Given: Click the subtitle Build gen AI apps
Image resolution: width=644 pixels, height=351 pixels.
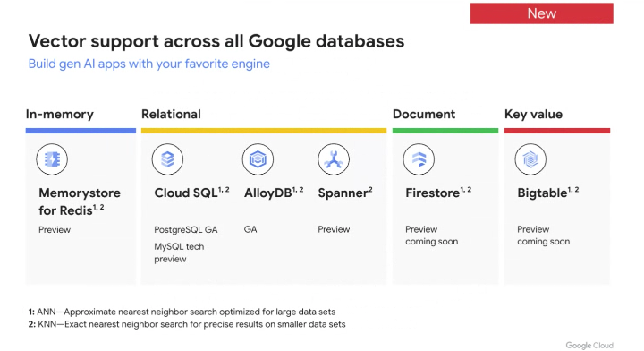Looking at the screenshot, I should coord(149,64).
